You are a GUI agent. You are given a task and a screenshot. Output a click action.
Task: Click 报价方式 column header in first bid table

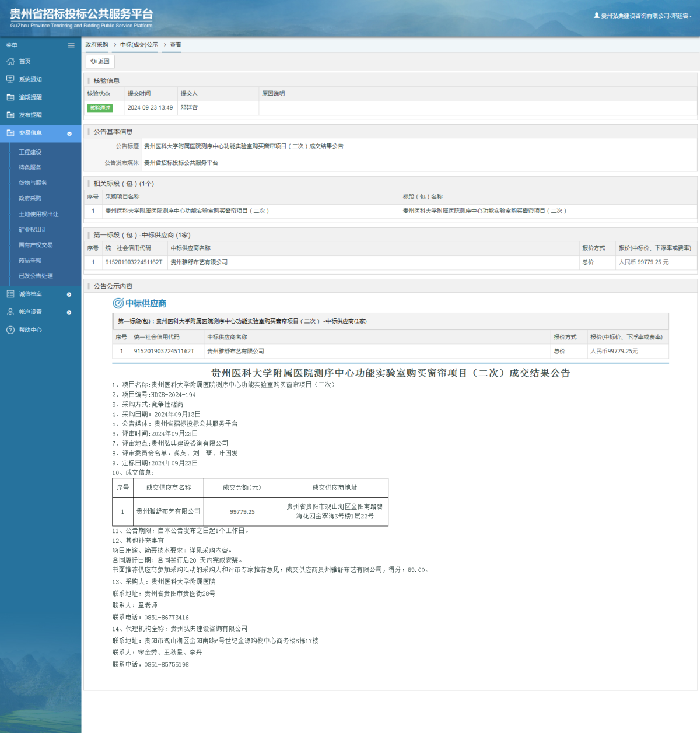click(x=594, y=248)
